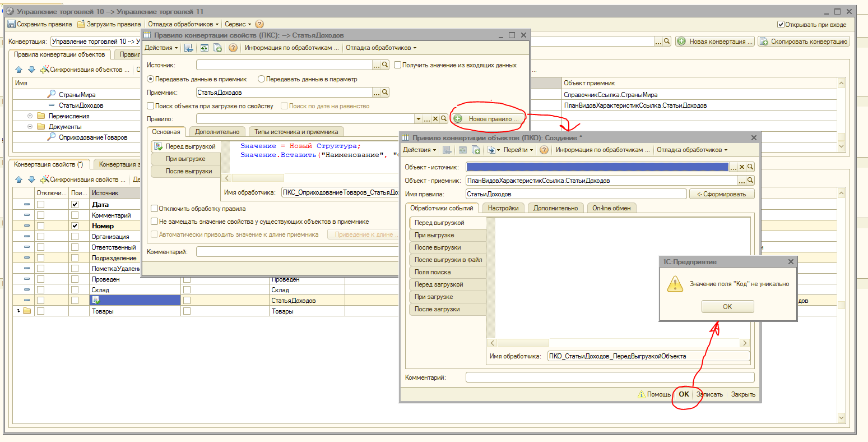Screen dimensions: 868x442
Task: Click magnifier icon next to Объект-источник field
Action: (x=750, y=167)
